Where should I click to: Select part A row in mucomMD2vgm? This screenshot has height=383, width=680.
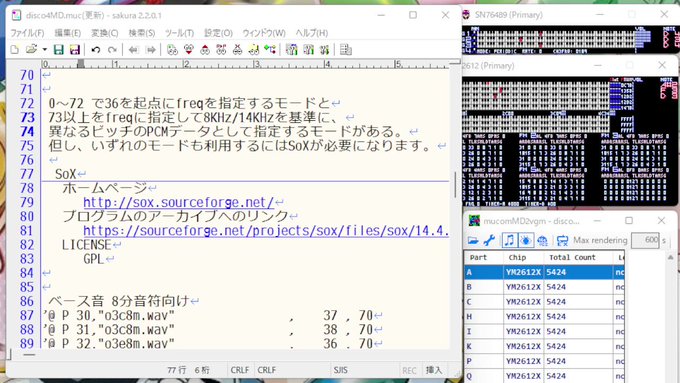(545, 272)
